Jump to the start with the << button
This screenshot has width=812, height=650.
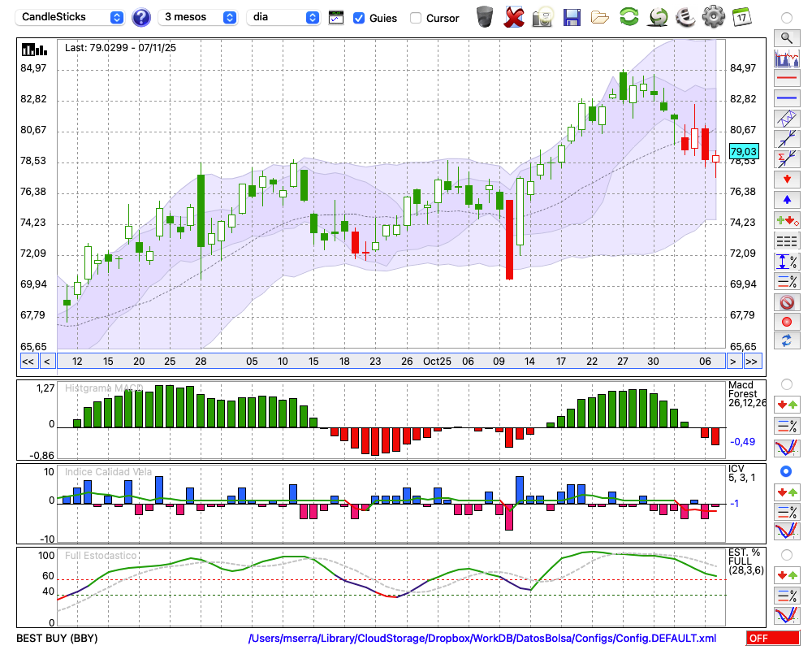(28, 362)
